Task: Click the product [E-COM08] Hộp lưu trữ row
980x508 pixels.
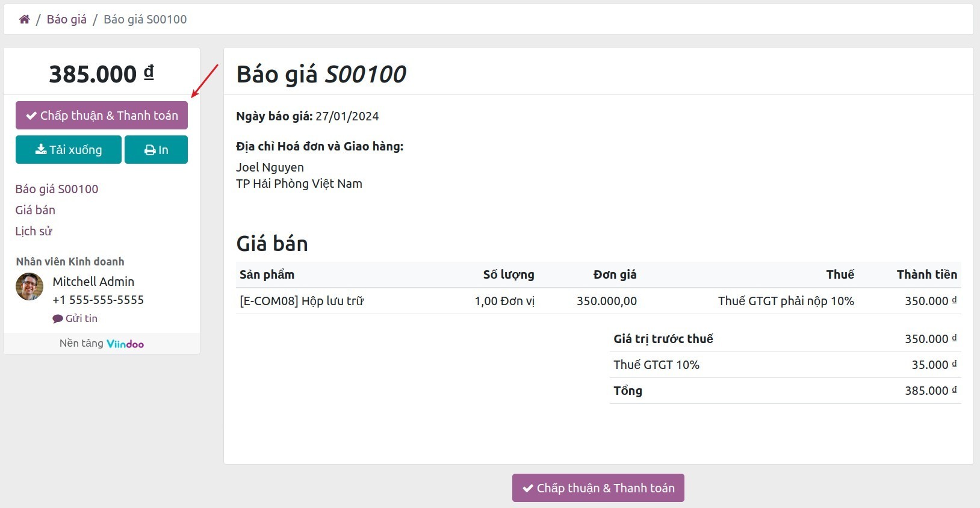Action: coord(302,301)
